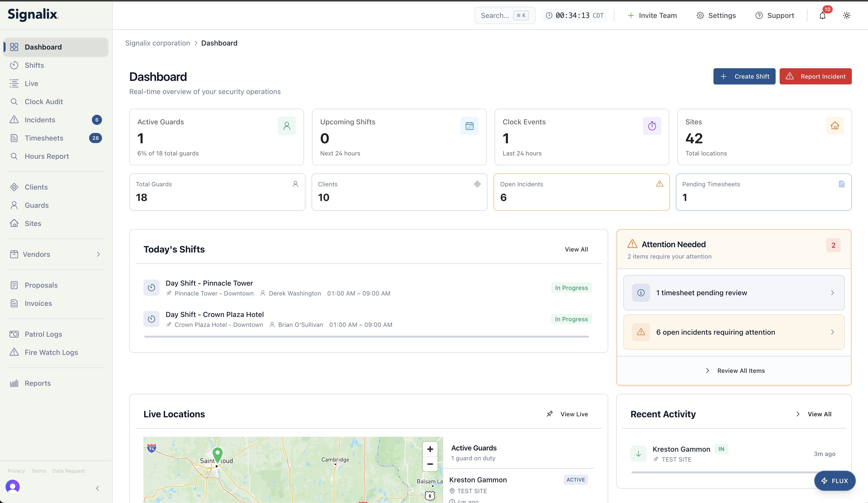
Task: Click the Create Shift button
Action: coord(744,77)
